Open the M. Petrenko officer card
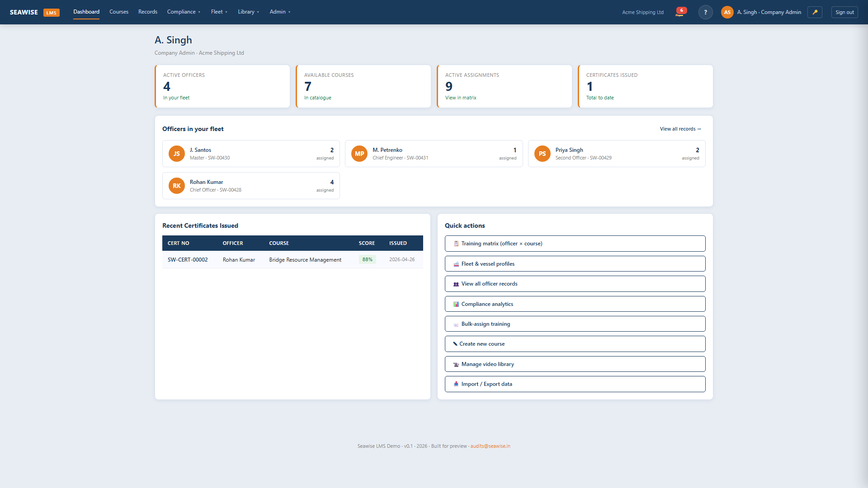The width and height of the screenshot is (868, 488). 434,154
